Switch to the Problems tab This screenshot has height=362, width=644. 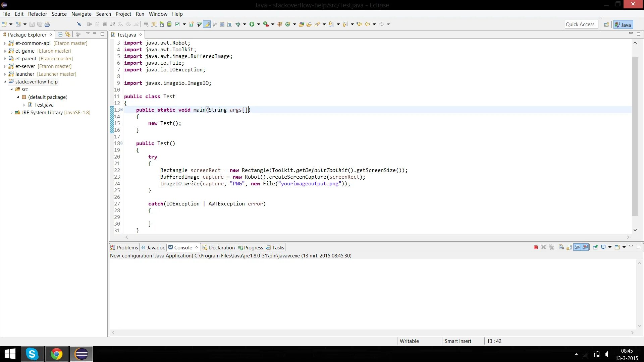point(127,247)
